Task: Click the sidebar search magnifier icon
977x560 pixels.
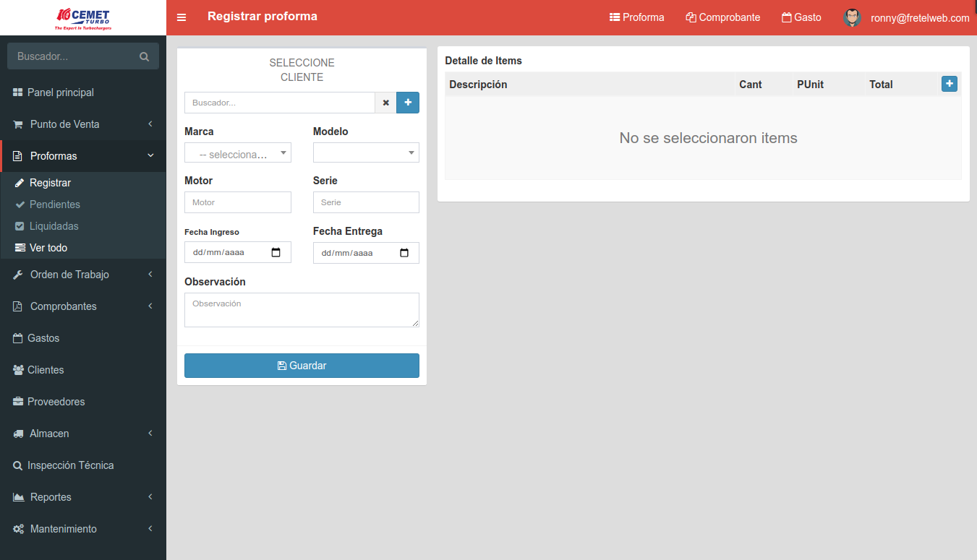Action: (x=144, y=56)
